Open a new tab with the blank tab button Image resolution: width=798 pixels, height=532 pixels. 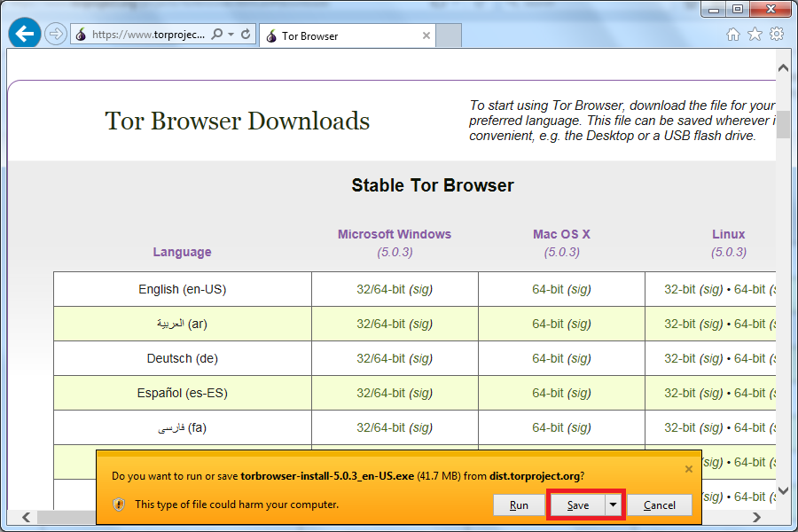click(x=449, y=35)
